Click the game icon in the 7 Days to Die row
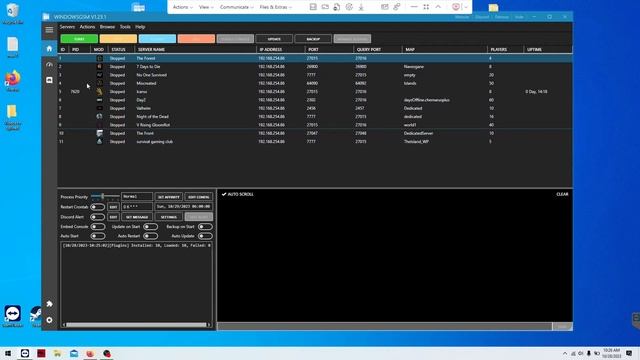Viewport: 640px width, 360px height. [99, 67]
